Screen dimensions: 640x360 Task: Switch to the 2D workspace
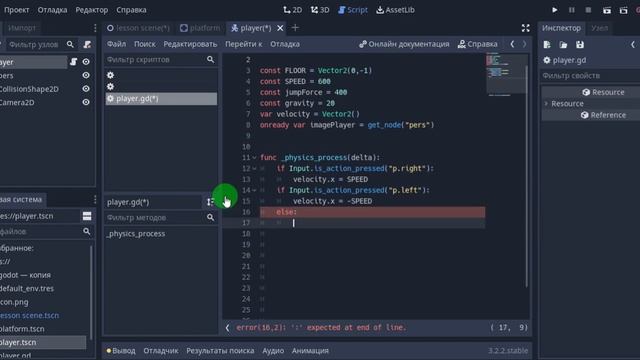[293, 10]
